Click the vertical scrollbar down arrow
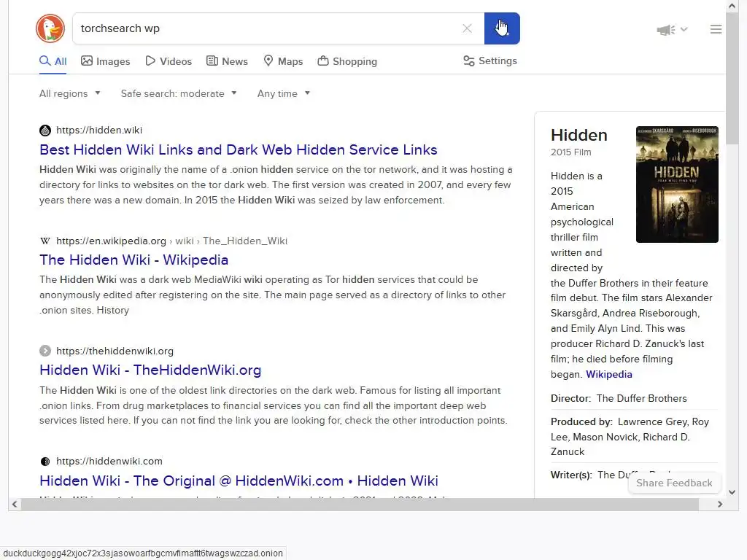This screenshot has width=747, height=560. 732,492
